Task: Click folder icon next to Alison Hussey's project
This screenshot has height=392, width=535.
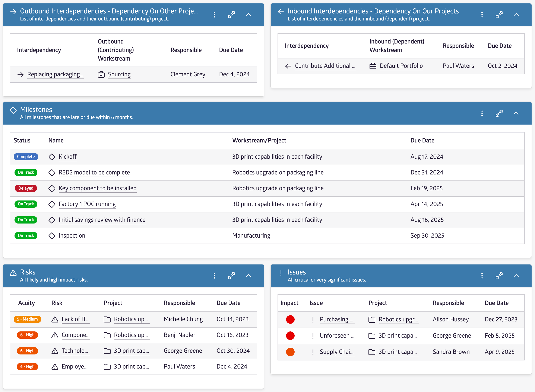Action: coord(372,320)
